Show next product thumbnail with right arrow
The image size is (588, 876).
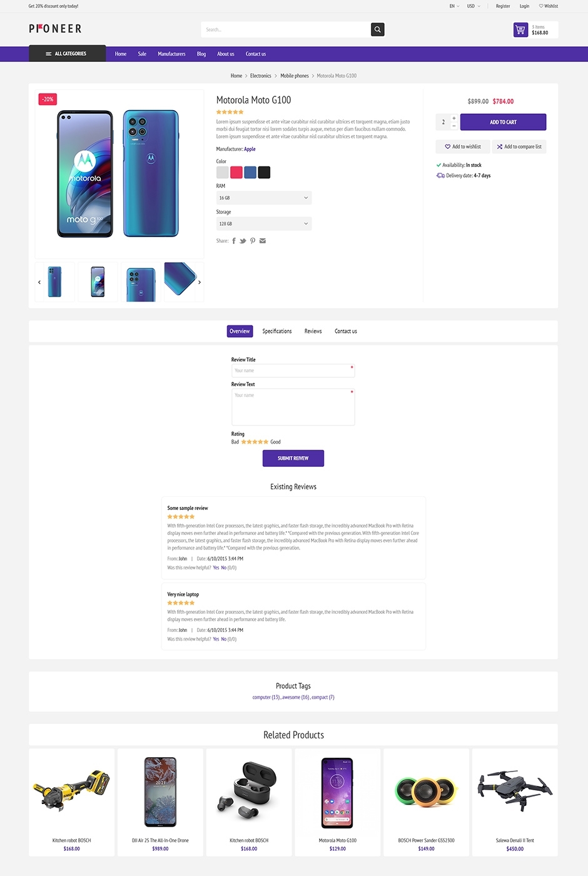click(x=200, y=282)
